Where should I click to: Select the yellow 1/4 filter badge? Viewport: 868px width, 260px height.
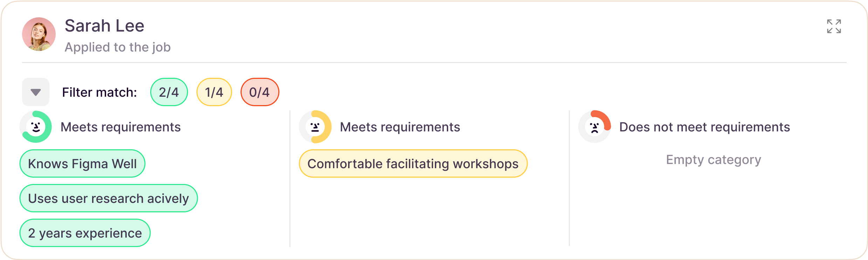(214, 92)
